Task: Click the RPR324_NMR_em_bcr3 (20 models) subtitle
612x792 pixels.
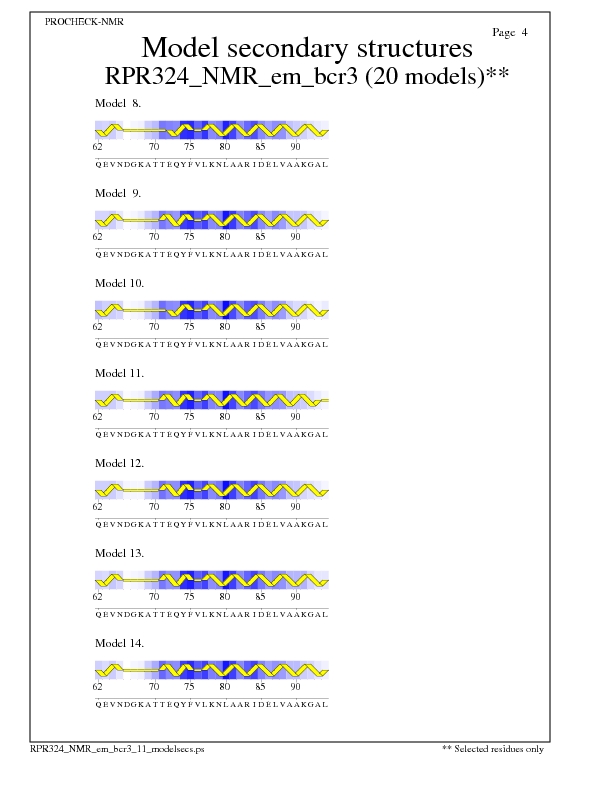Action: [x=306, y=77]
